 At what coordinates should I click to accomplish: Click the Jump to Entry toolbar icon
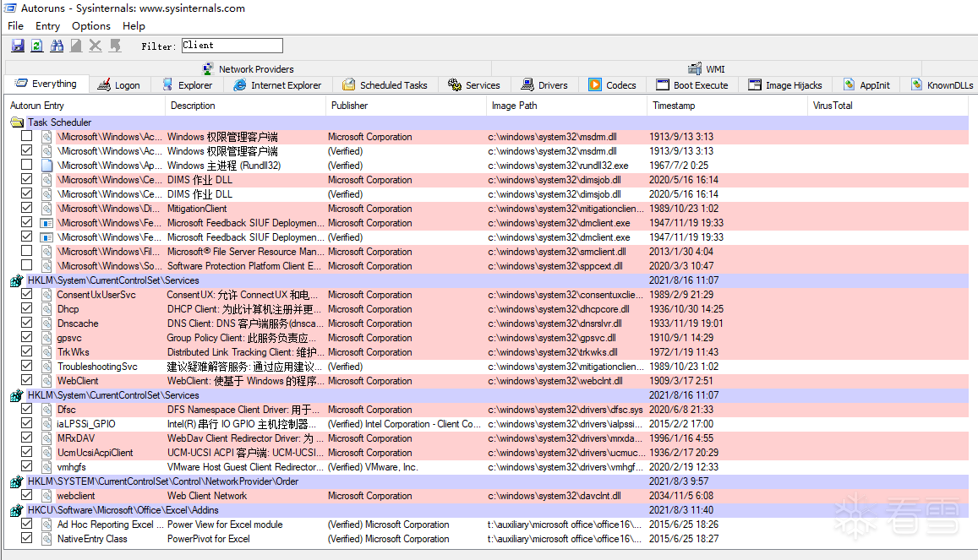[x=115, y=46]
